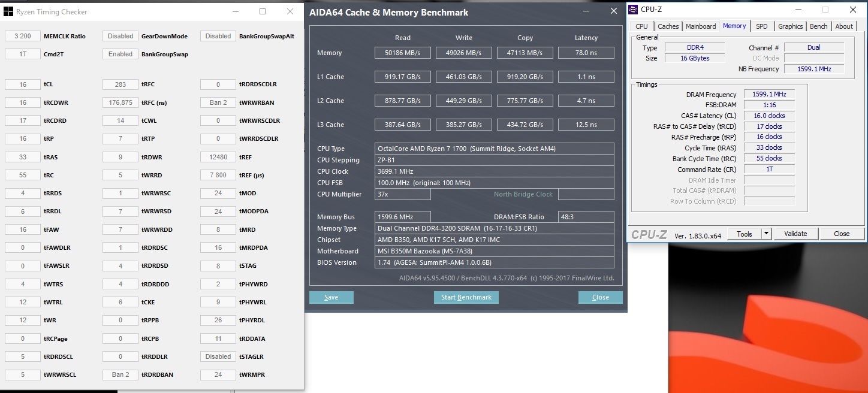Click the Channel # Dual field
The image size is (868, 393).
(814, 47)
